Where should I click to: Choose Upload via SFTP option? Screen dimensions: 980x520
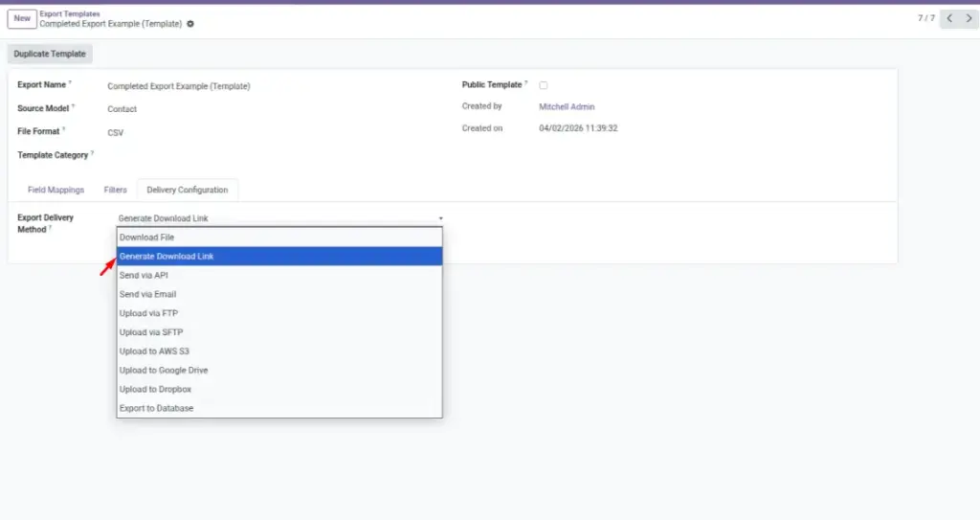pos(279,332)
